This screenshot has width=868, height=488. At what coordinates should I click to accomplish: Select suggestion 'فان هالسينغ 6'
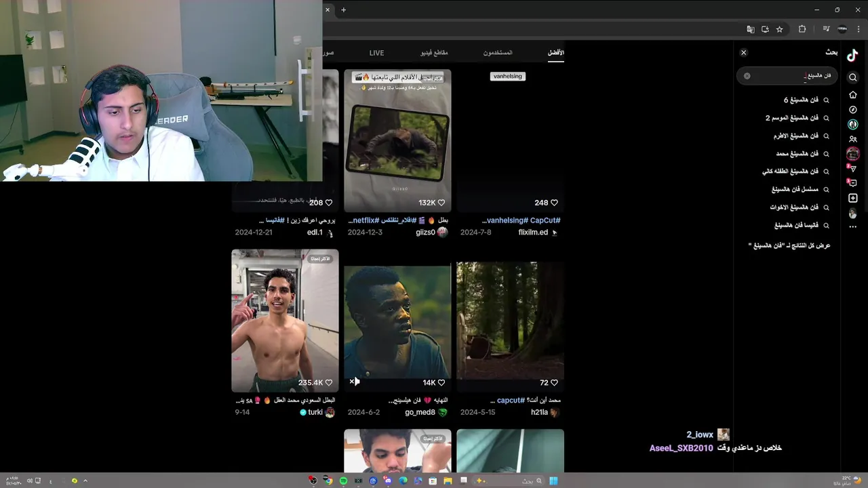(806, 100)
